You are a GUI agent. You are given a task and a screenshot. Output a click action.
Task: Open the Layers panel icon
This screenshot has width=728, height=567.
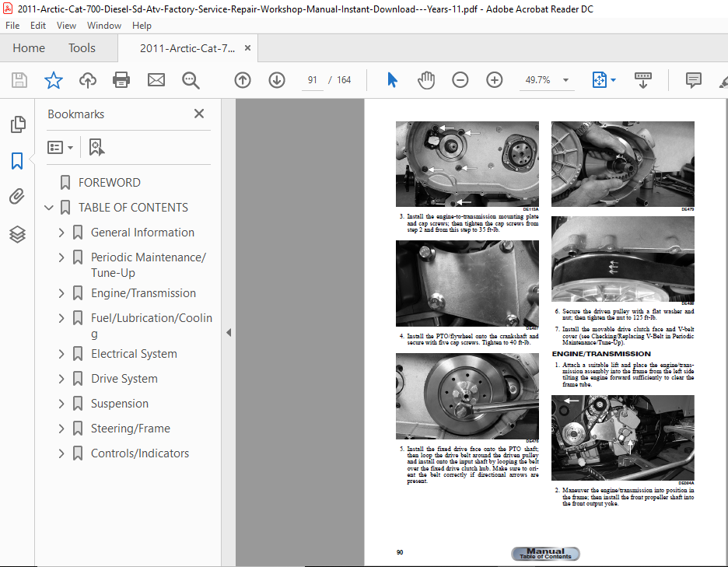click(x=17, y=234)
